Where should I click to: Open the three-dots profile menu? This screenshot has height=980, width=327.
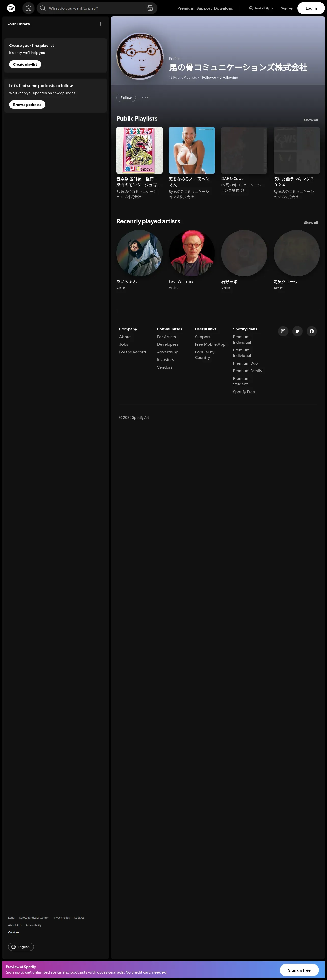click(x=145, y=98)
